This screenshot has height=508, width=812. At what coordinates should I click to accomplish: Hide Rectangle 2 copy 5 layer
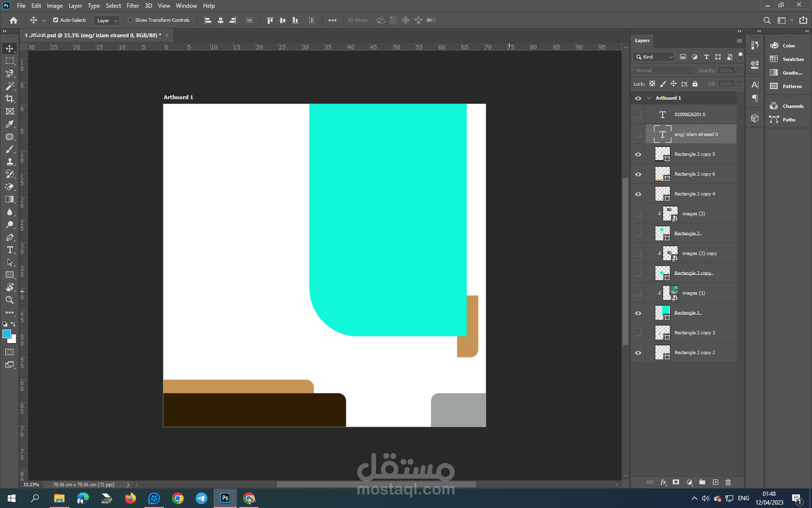(x=638, y=155)
